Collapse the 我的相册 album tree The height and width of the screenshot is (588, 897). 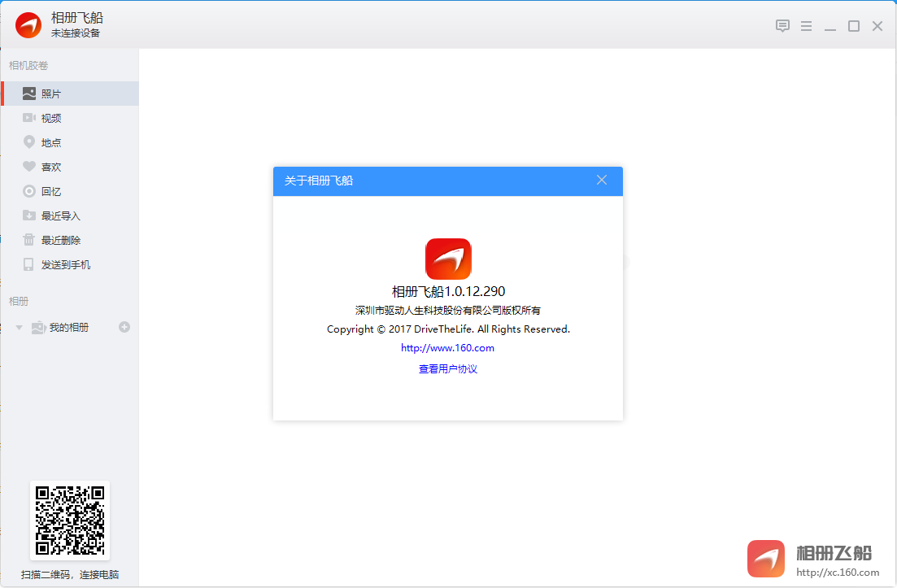(18, 327)
